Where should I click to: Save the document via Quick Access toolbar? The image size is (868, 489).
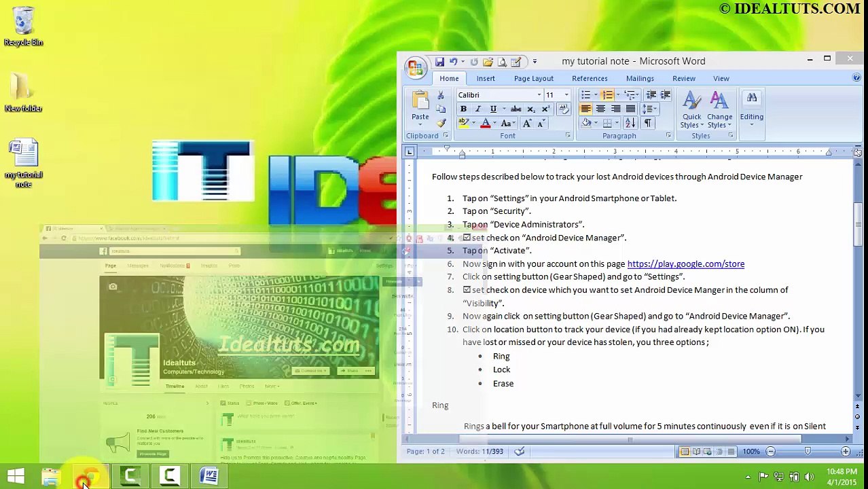(439, 62)
